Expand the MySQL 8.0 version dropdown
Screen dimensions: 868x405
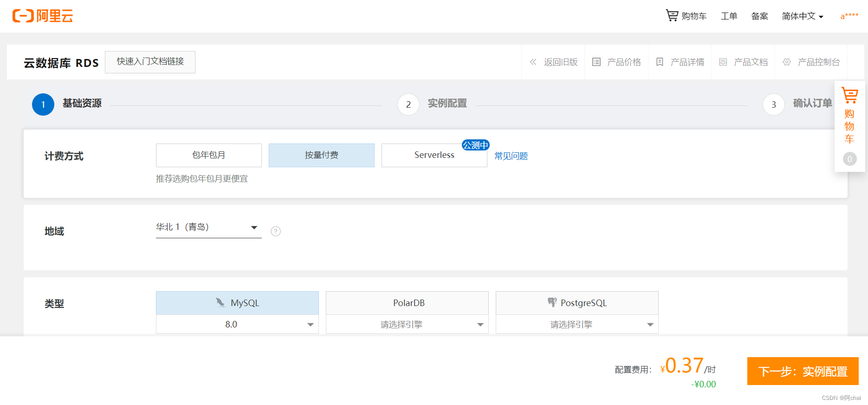pyautogui.click(x=238, y=324)
